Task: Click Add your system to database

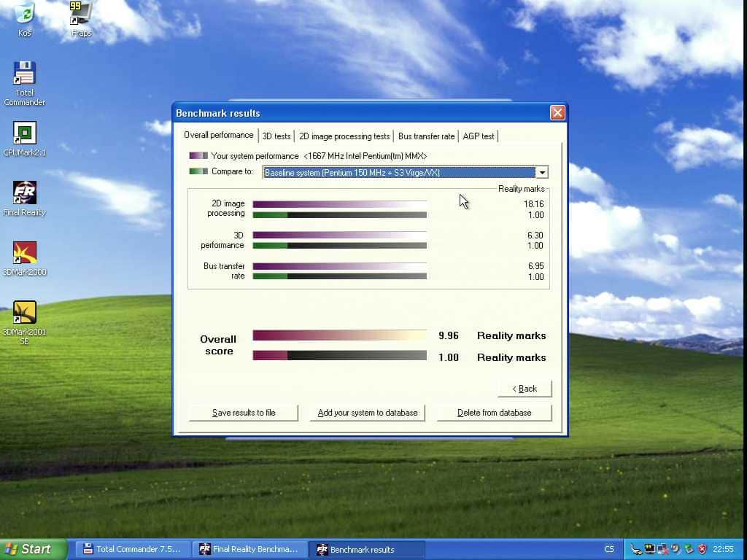Action: click(368, 413)
